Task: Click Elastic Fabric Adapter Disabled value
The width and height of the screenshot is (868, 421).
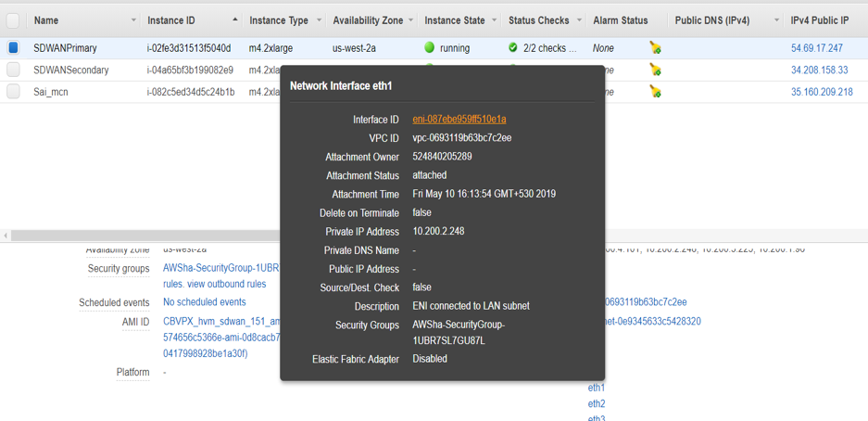Action: tap(430, 358)
